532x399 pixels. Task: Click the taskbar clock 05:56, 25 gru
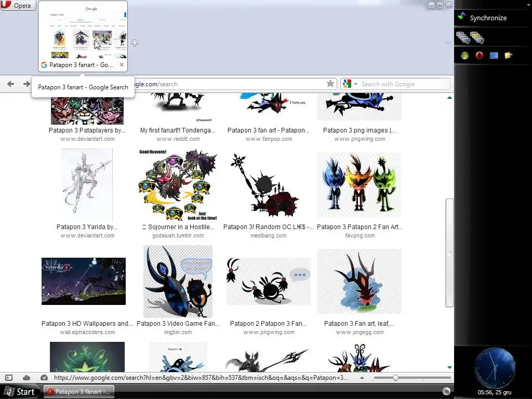pyautogui.click(x=495, y=392)
